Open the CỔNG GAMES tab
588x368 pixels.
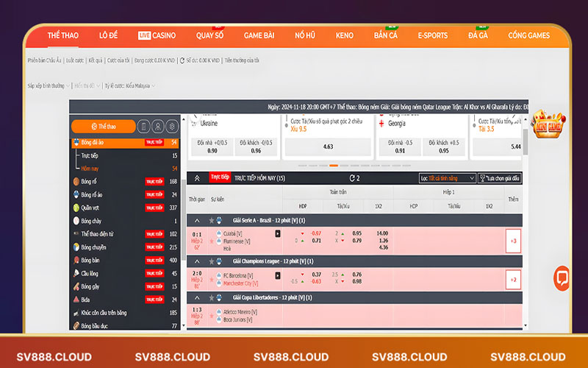(x=528, y=35)
